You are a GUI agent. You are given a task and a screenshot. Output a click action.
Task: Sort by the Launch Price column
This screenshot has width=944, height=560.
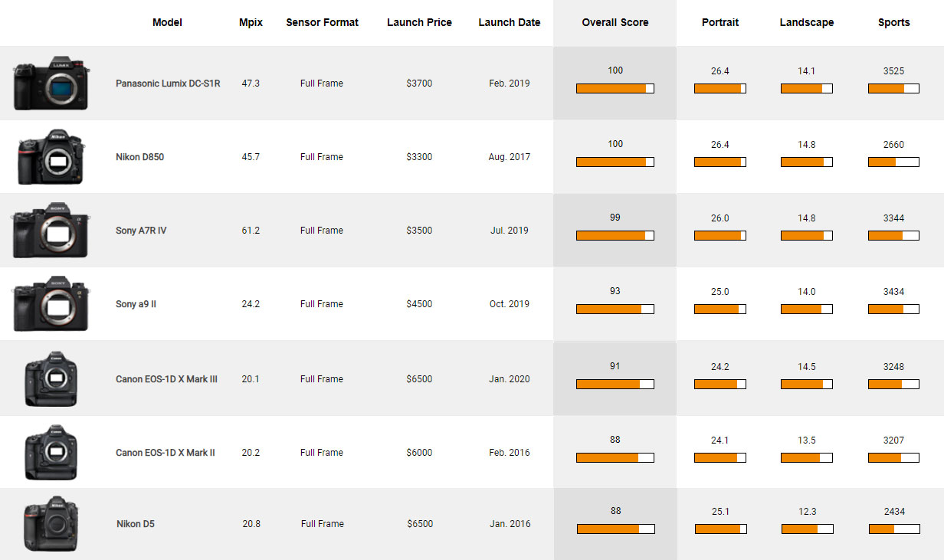[419, 23]
